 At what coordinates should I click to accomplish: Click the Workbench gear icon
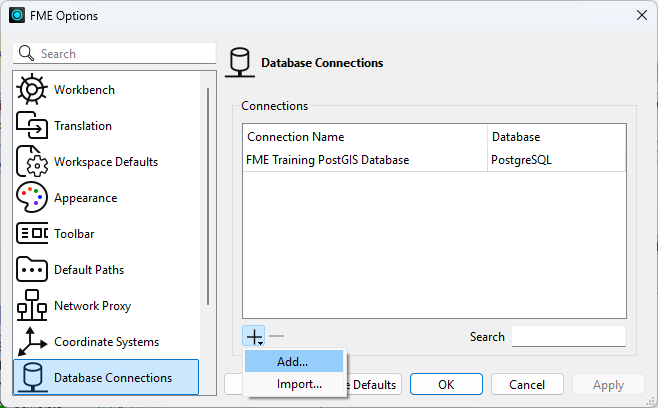[x=32, y=89]
